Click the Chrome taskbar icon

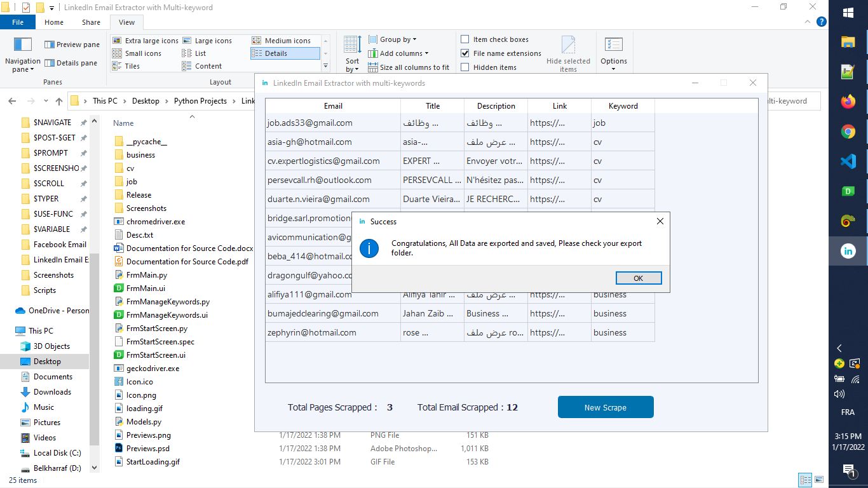(848, 132)
